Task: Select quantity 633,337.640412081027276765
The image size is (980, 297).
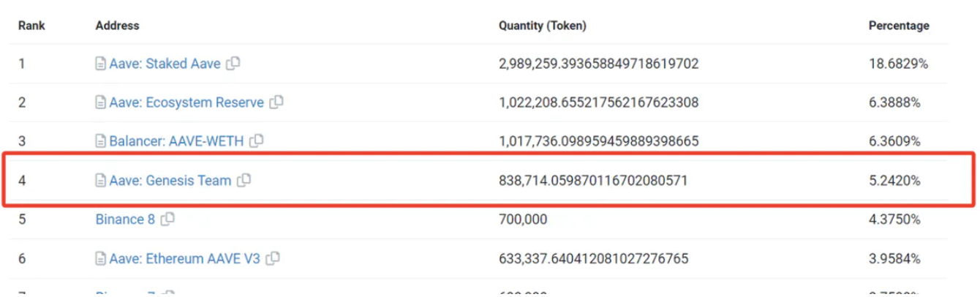Action: click(x=593, y=258)
